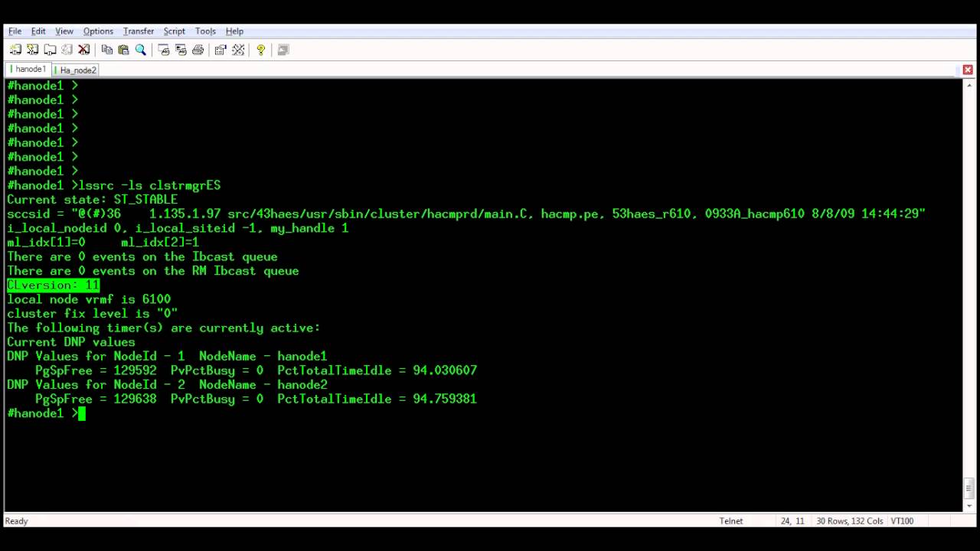Click 'Current state: ST_STABLE' line

pos(93,200)
